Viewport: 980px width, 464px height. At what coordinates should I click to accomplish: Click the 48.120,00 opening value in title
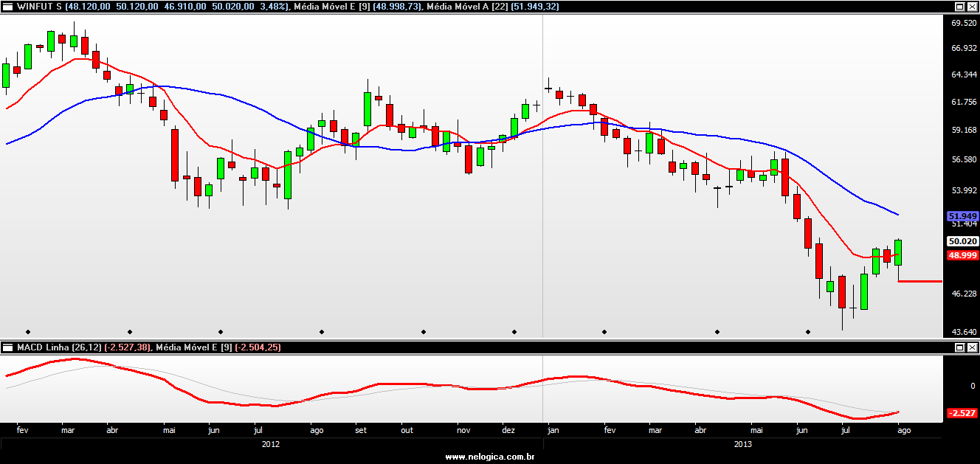pos(88,6)
